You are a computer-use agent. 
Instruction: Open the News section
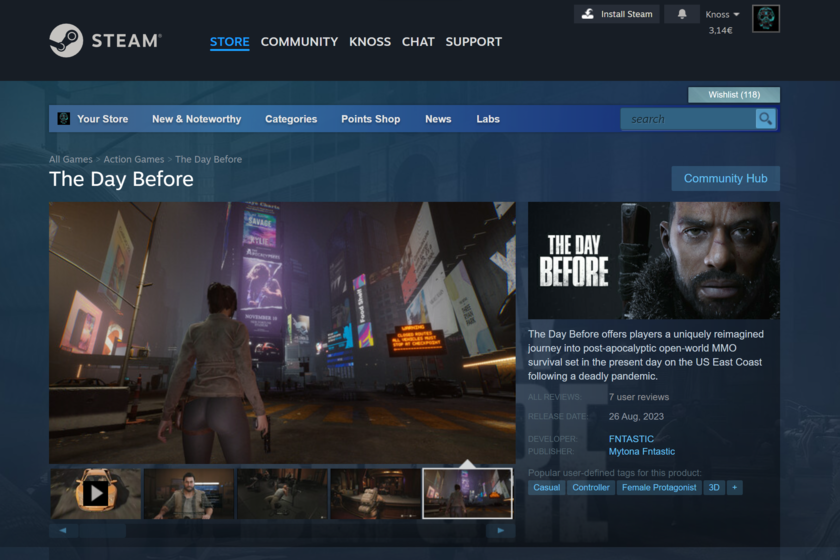point(438,119)
